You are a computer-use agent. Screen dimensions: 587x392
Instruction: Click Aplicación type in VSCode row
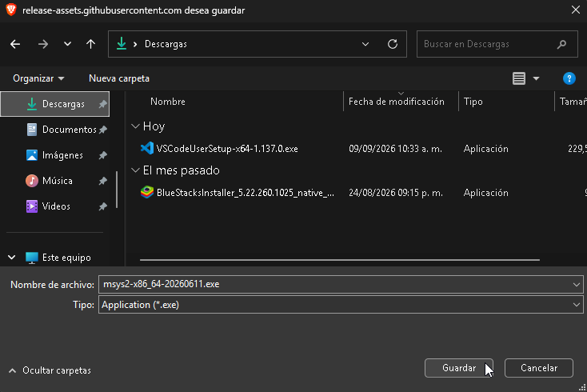(x=486, y=149)
